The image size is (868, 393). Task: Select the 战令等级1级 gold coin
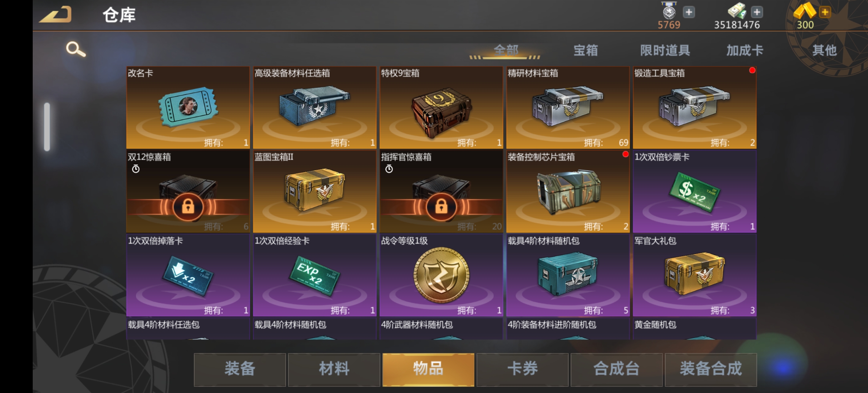441,275
